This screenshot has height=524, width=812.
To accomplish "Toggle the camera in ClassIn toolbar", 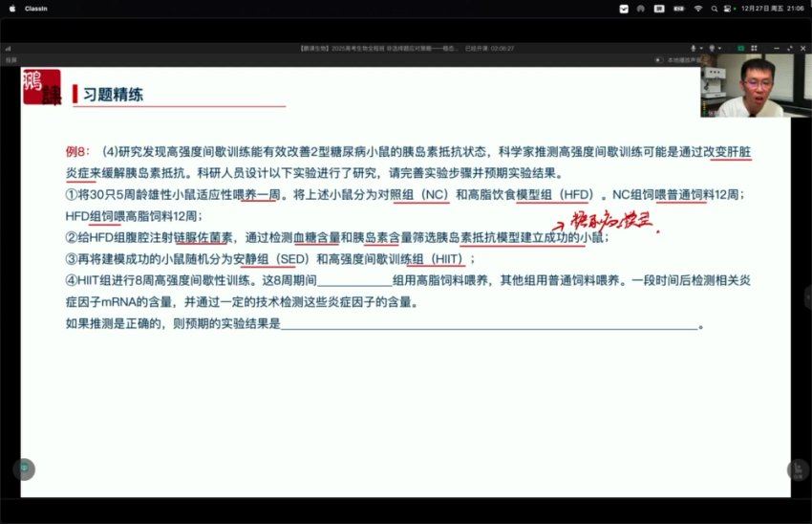I will (712, 48).
